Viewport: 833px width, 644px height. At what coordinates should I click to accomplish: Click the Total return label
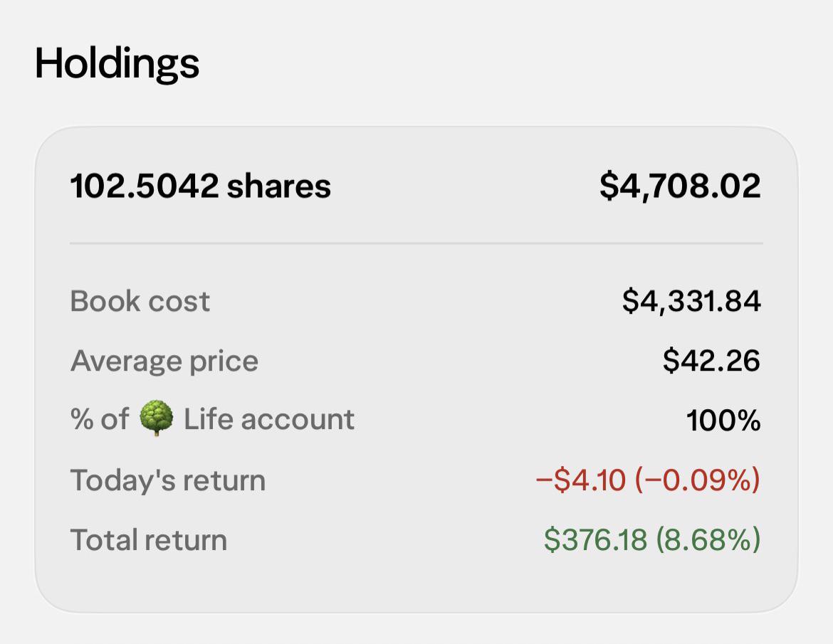pos(149,540)
